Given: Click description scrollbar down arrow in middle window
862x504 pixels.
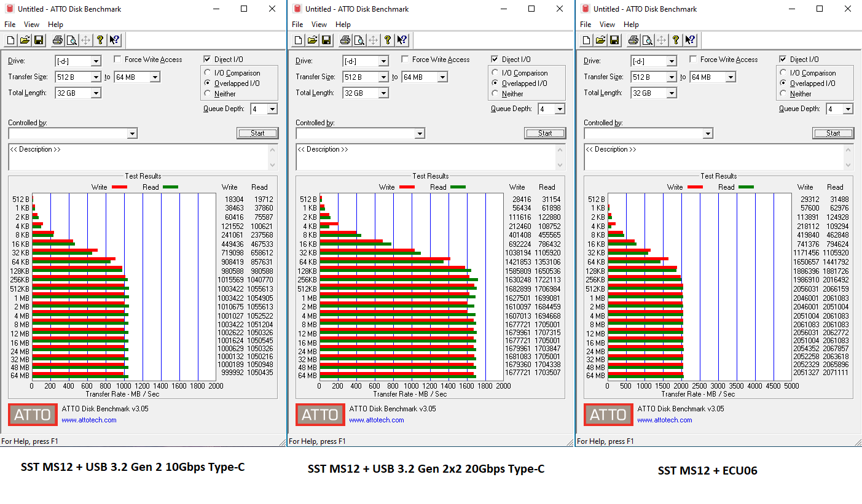Looking at the screenshot, I should [560, 165].
